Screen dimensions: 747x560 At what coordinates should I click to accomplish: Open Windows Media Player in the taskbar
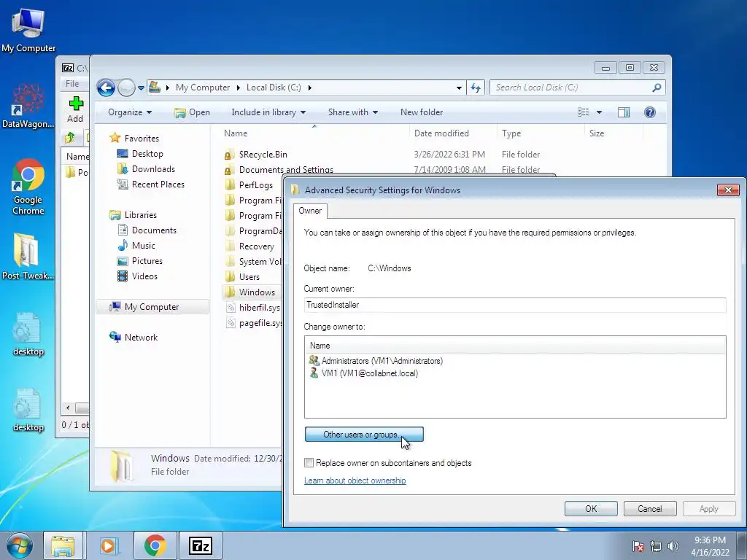click(109, 545)
